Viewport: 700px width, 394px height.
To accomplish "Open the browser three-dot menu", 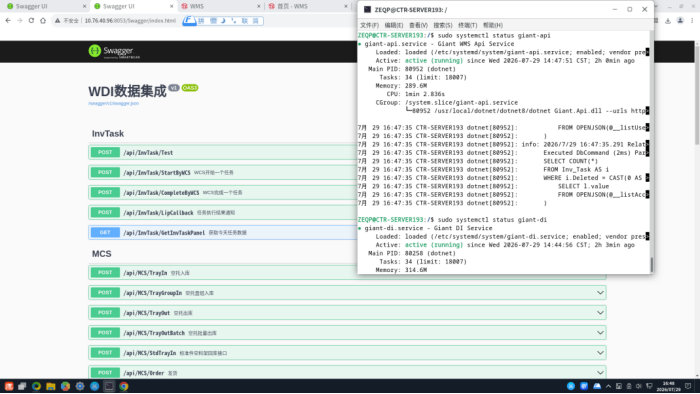I will tap(692, 21).
